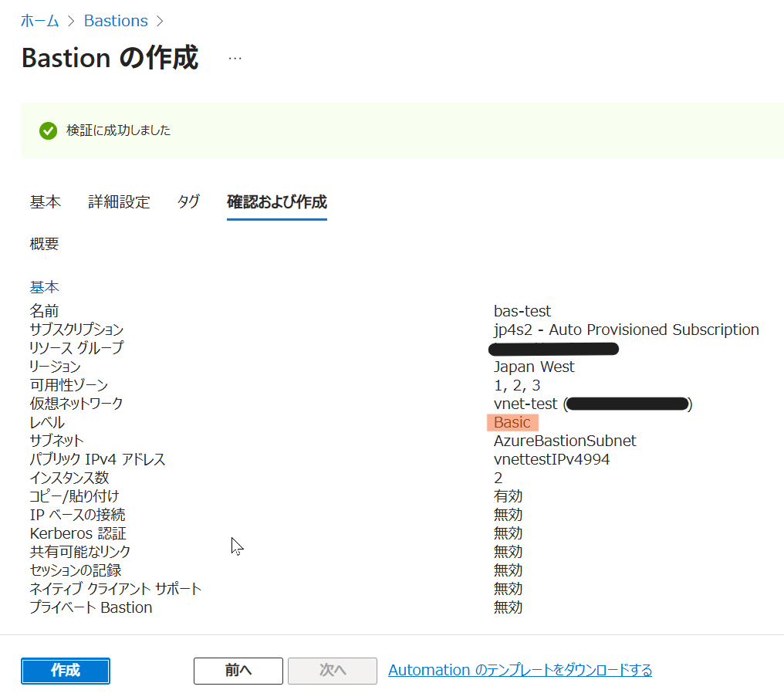
Task: Select the タグ tab
Action: pos(188,202)
